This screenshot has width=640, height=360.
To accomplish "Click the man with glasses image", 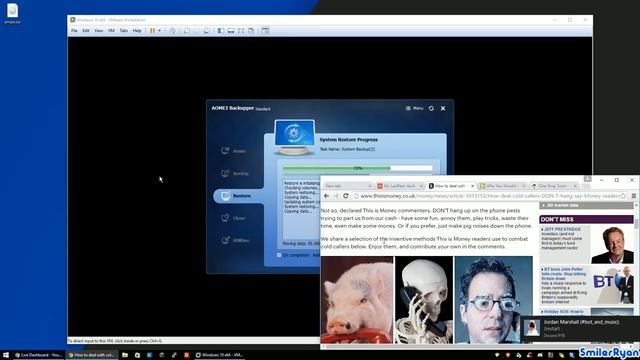I will pos(493,300).
